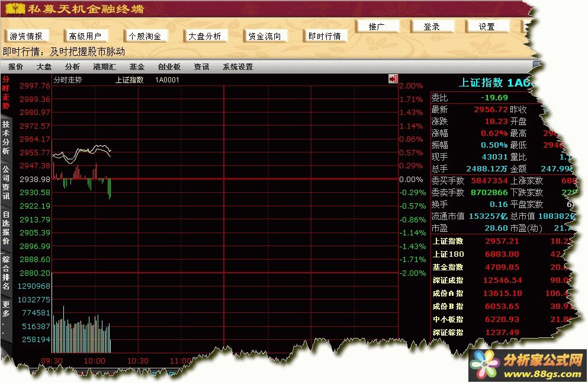Click the 推广 button

[x=377, y=27]
